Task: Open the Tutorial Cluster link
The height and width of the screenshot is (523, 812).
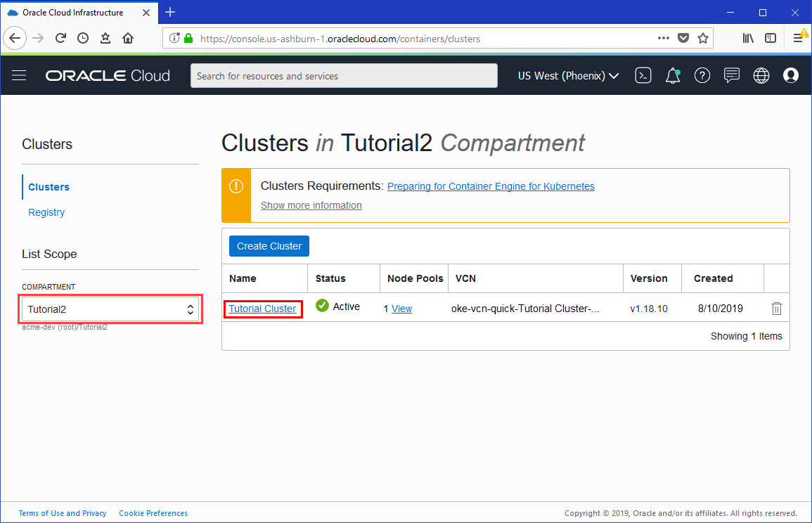Action: pos(262,309)
